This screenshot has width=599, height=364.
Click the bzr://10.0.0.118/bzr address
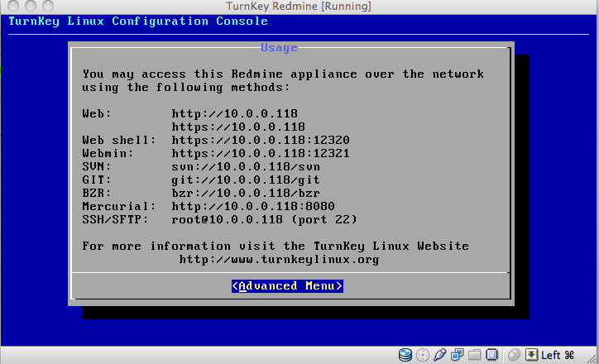point(246,194)
